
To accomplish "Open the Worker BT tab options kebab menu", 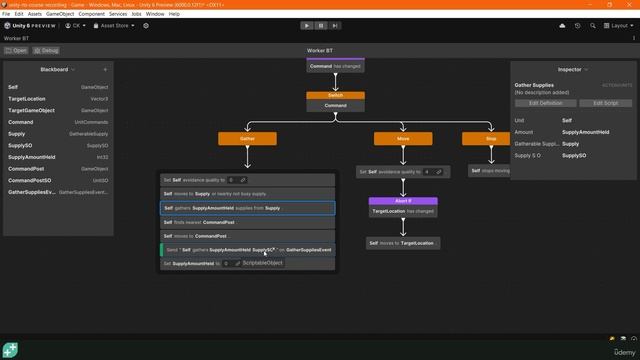I will click(634, 38).
